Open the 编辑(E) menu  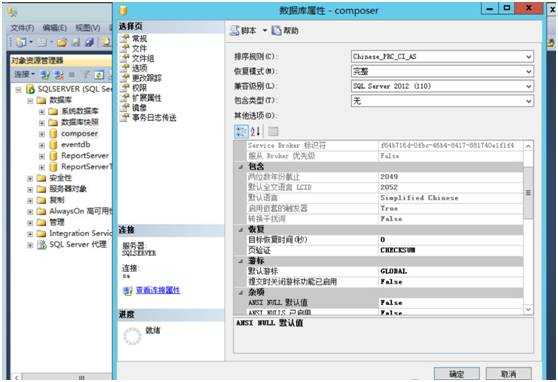(x=54, y=28)
